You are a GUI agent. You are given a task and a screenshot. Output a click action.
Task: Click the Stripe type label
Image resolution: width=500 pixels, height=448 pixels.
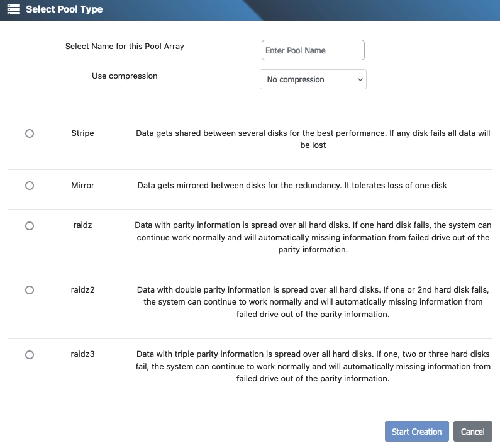(82, 133)
